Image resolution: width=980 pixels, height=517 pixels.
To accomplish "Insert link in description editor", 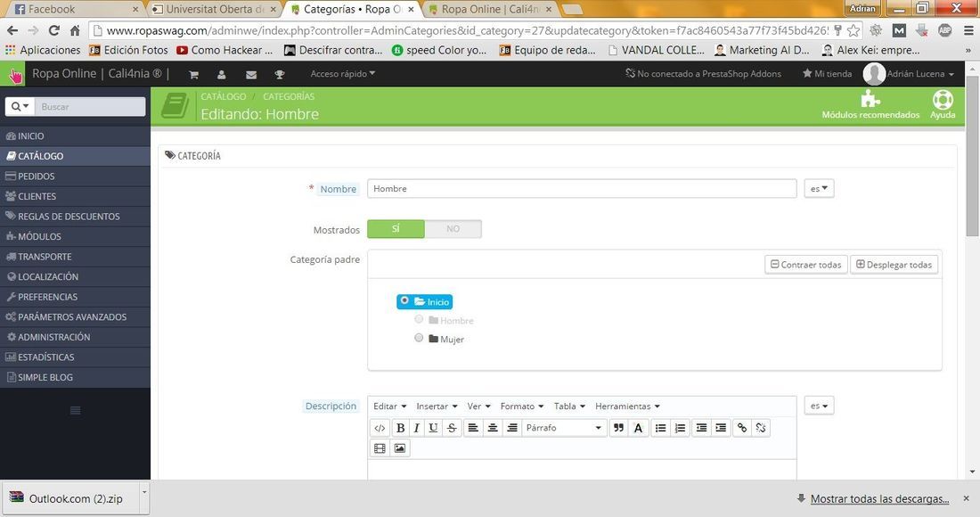I will coord(742,428).
